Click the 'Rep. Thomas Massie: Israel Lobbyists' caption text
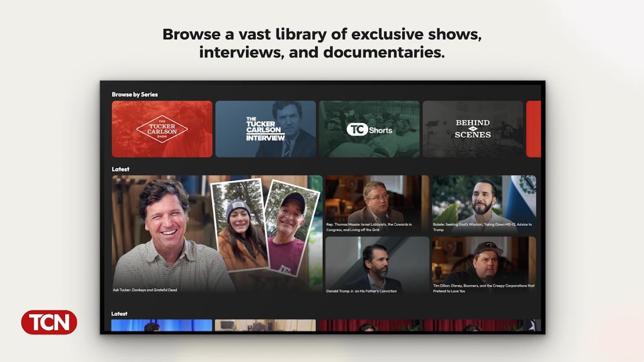 369,227
